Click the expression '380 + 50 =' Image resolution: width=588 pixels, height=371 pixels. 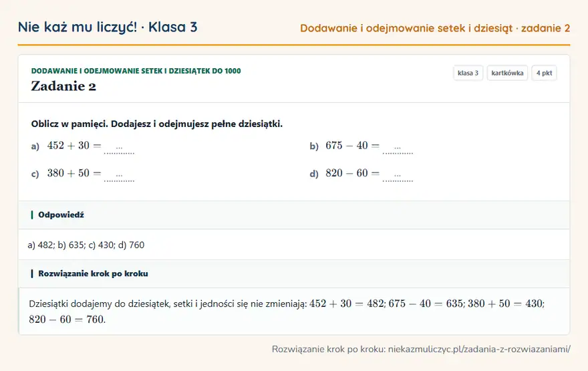coord(74,173)
